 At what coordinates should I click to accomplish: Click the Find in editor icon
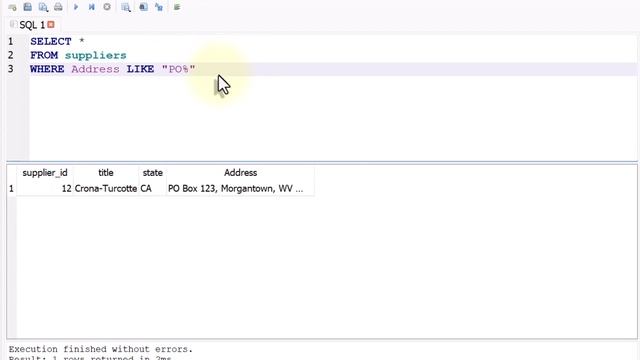(126, 7)
